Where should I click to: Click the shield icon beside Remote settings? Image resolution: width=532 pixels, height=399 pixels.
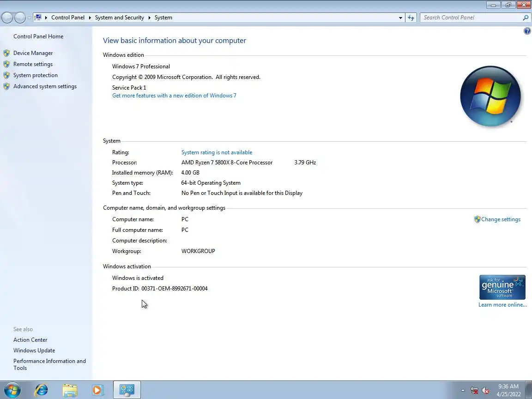pyautogui.click(x=6, y=64)
